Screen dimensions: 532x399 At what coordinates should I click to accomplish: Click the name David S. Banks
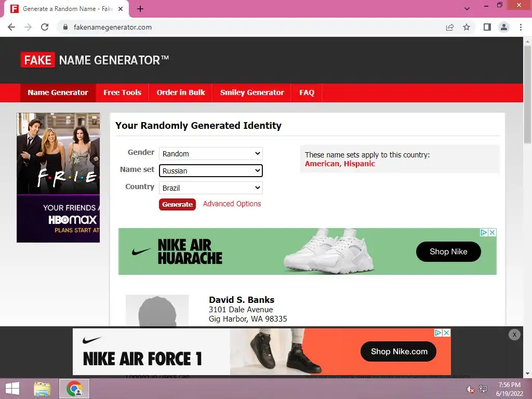242,300
